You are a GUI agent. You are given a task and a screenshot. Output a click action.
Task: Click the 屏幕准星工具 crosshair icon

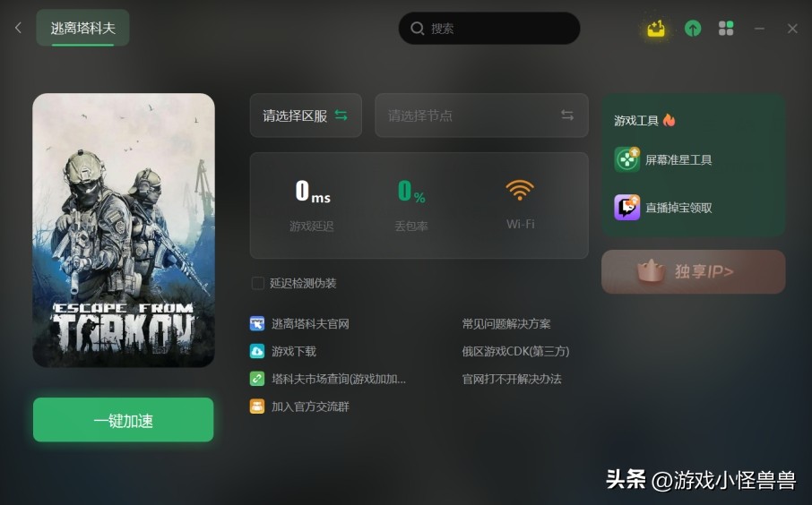pos(627,159)
